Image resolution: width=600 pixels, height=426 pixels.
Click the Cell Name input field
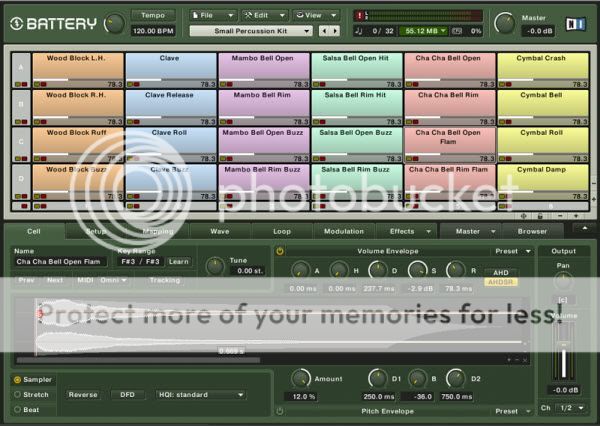(x=60, y=262)
